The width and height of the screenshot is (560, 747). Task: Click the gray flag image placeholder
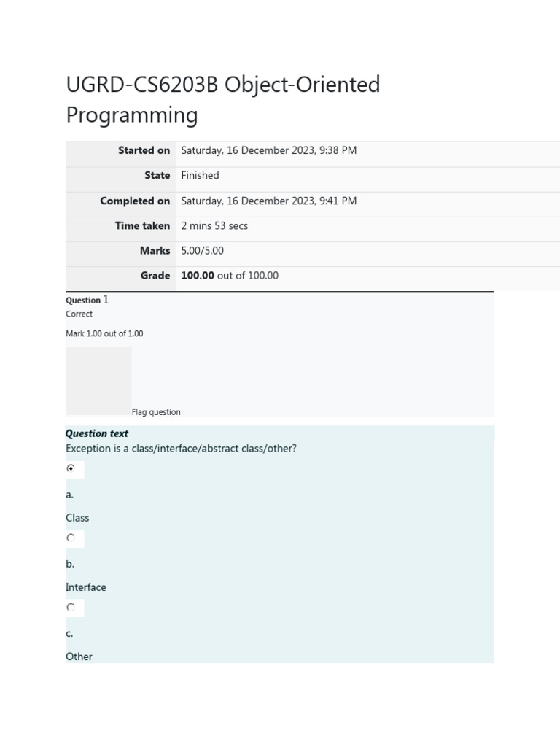[98, 381]
